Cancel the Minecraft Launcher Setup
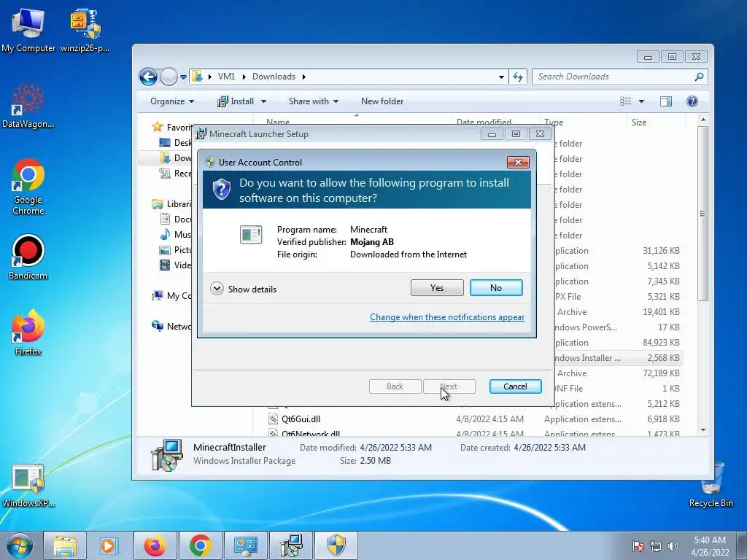The image size is (747, 560). coord(515,386)
